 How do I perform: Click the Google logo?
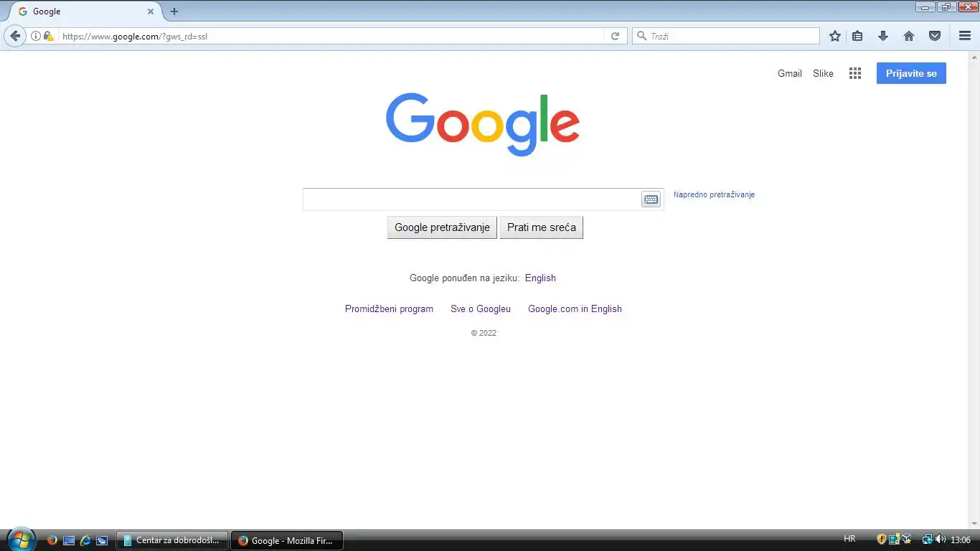point(483,124)
